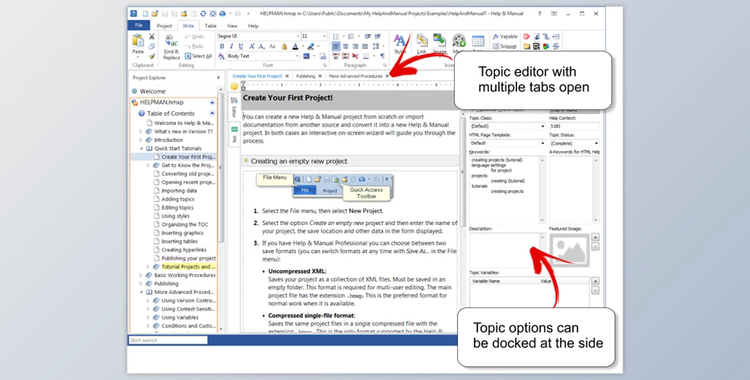Expand the Basic Working Procedures node
This screenshot has height=380, width=750.
click(141, 275)
